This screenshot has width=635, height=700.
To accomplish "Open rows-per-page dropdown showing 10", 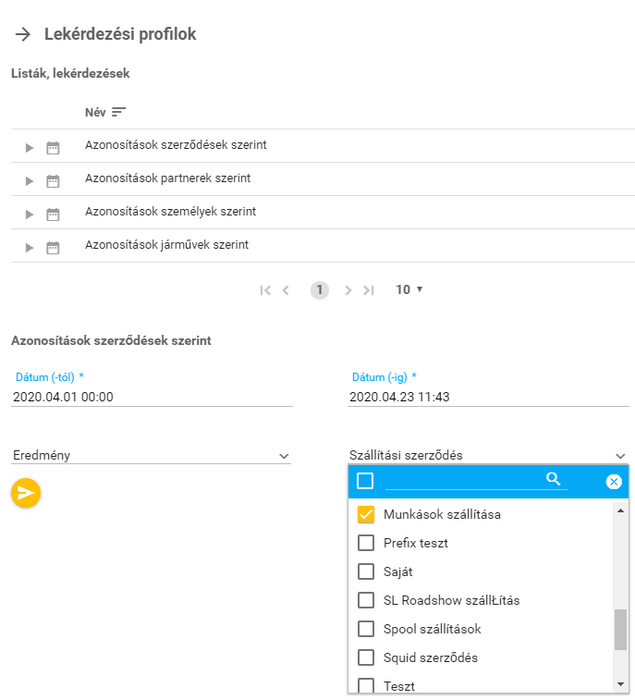I will pyautogui.click(x=409, y=290).
